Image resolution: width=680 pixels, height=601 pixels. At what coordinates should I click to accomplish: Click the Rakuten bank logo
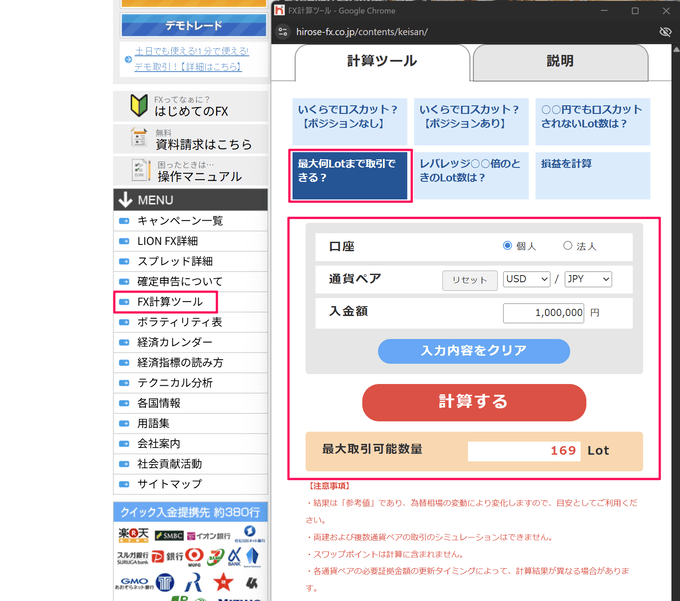click(134, 535)
